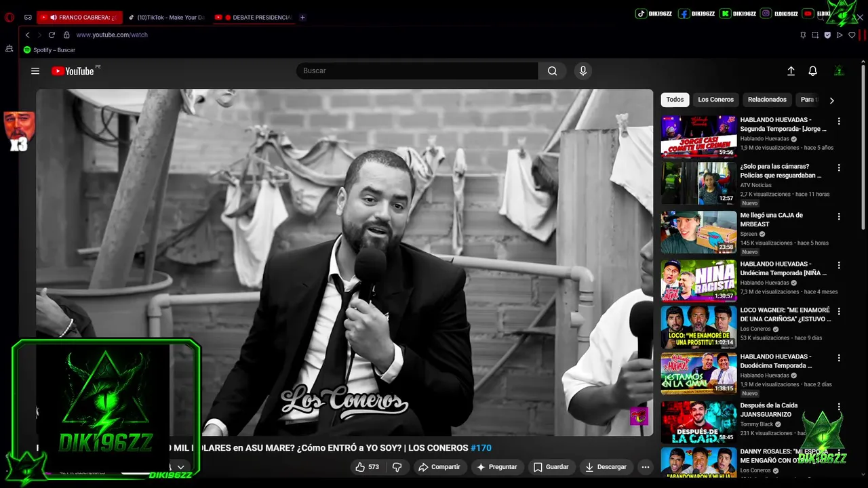The height and width of the screenshot is (488, 868).
Task: Open the YouTube hamburger guide menu
Action: 35,70
